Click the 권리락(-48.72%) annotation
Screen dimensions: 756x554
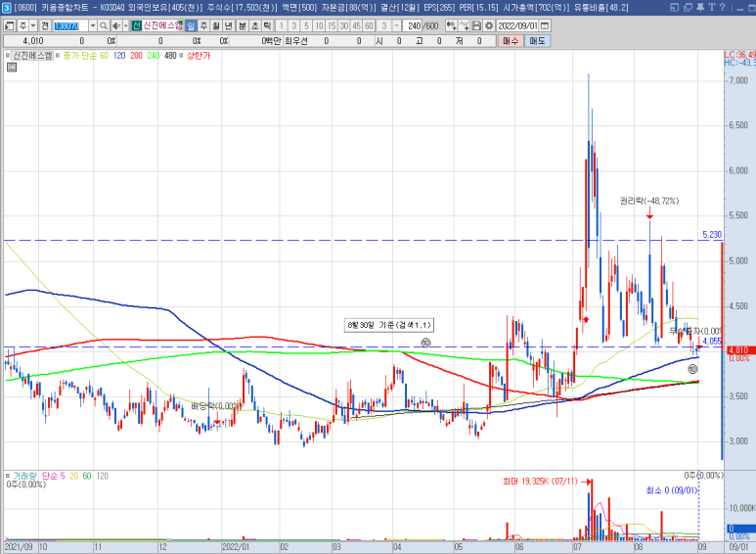coord(649,201)
